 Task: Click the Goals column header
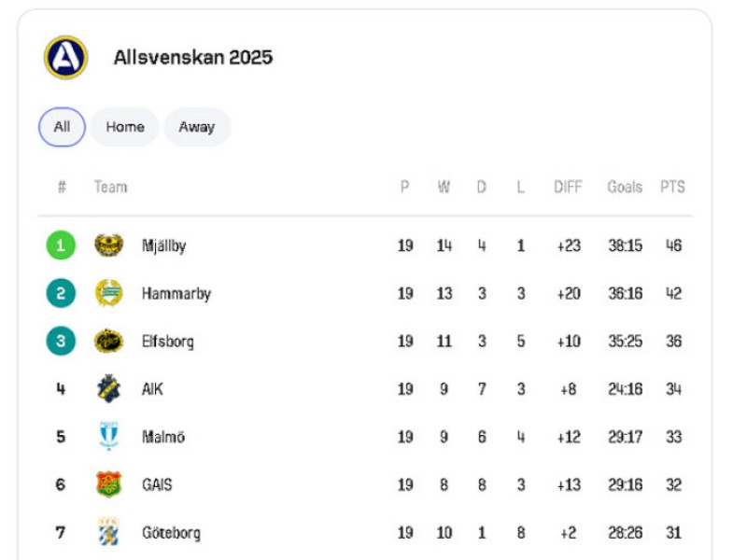625,187
